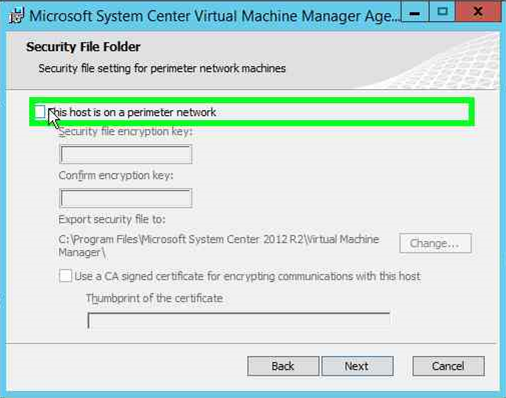
Task: Maximize the setup window
Action: pyautogui.click(x=442, y=12)
